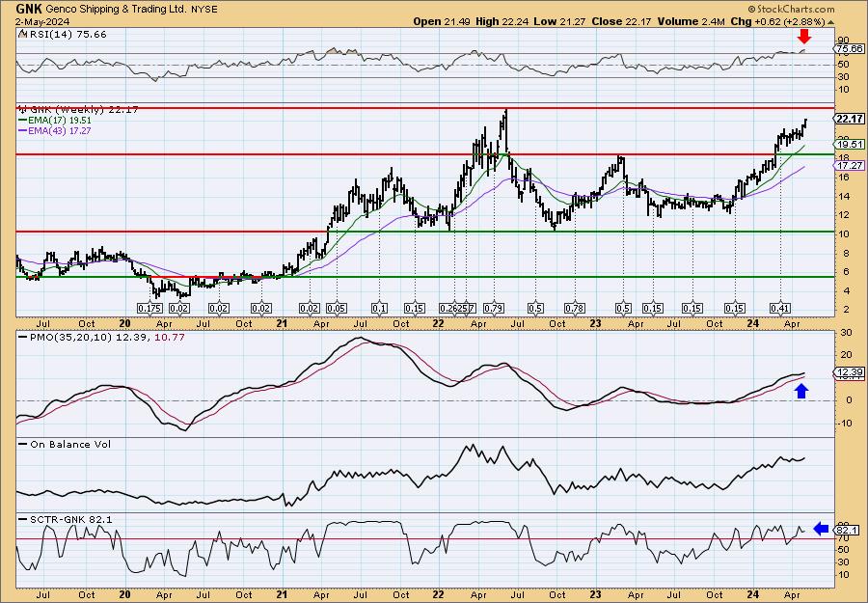Click the 82.1 SCTR axis value tag
Image resolution: width=868 pixels, height=603 pixels.
(849, 531)
